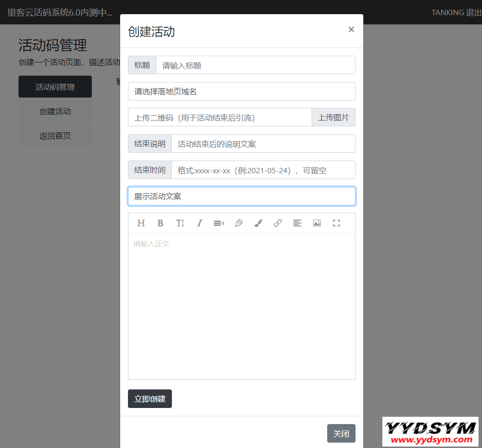Click the 里客云活码系统6.0 header title
This screenshot has height=448, width=482.
pyautogui.click(x=60, y=13)
